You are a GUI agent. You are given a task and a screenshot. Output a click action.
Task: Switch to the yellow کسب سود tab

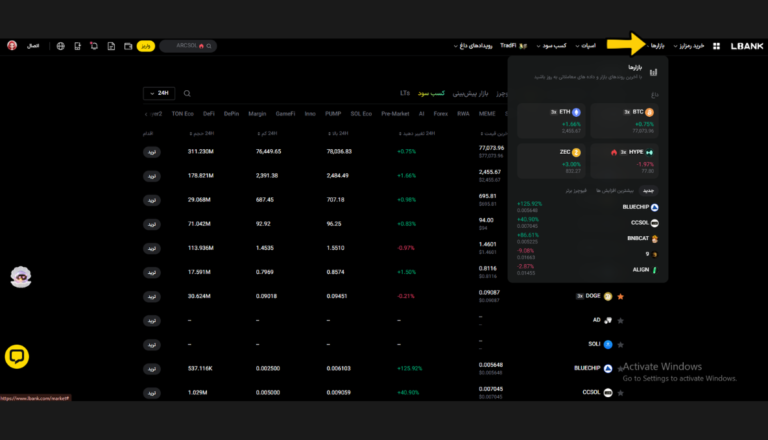[431, 93]
